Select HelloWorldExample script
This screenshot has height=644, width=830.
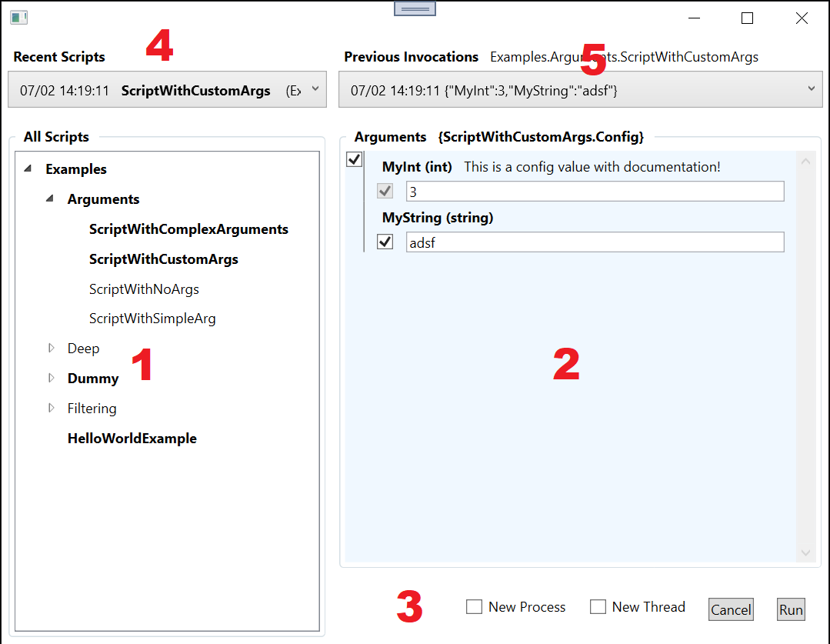[x=132, y=439]
